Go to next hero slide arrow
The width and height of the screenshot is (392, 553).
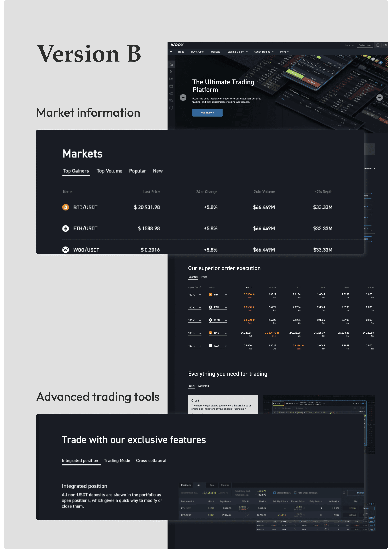coord(380,97)
